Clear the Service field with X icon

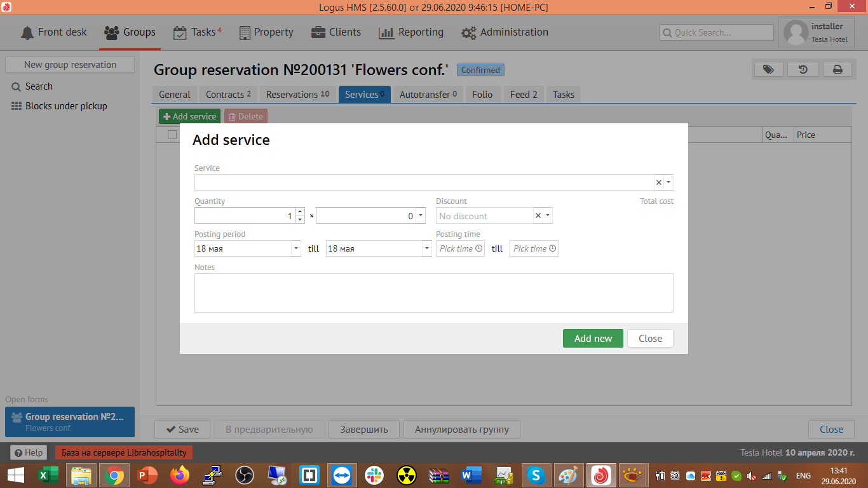pyautogui.click(x=659, y=182)
